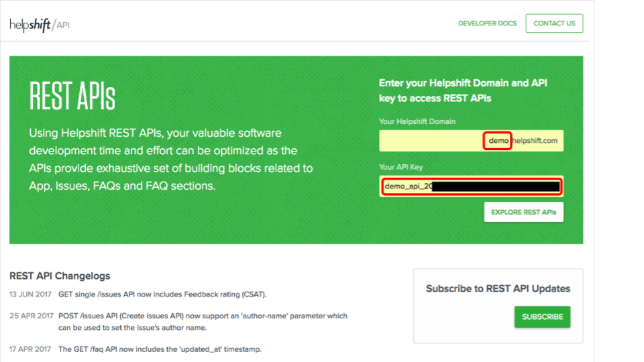Click the 25 APR 2017 changelog date

(31, 316)
